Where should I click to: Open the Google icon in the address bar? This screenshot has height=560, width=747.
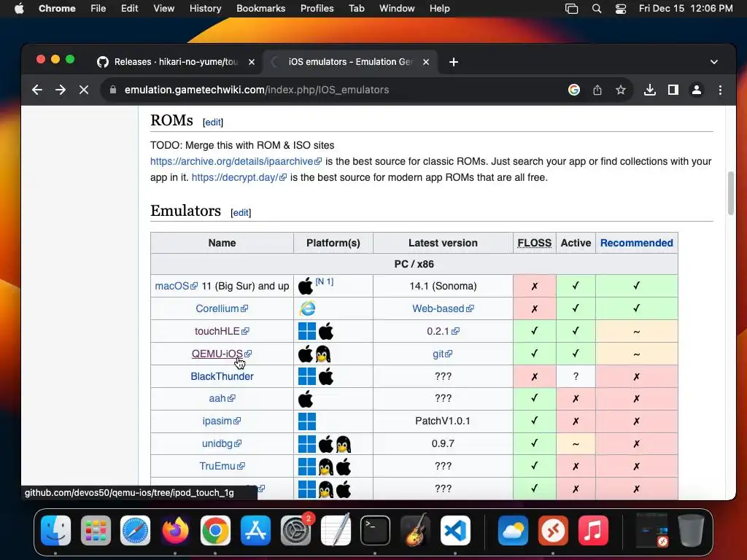coord(574,90)
